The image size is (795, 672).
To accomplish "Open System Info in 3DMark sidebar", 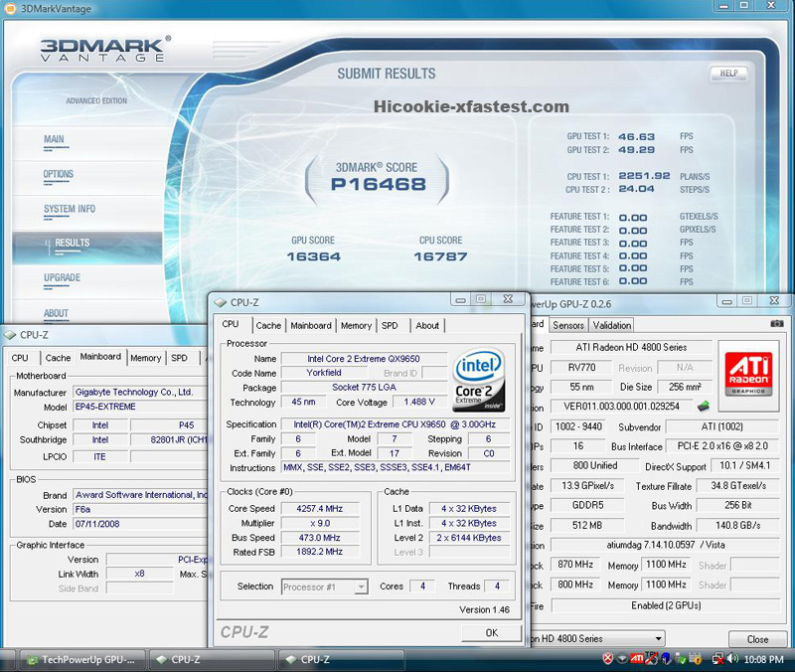I will pos(70,209).
